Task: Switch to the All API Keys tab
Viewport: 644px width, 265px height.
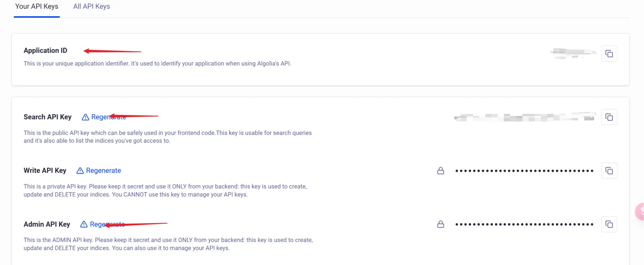Action: [x=91, y=6]
